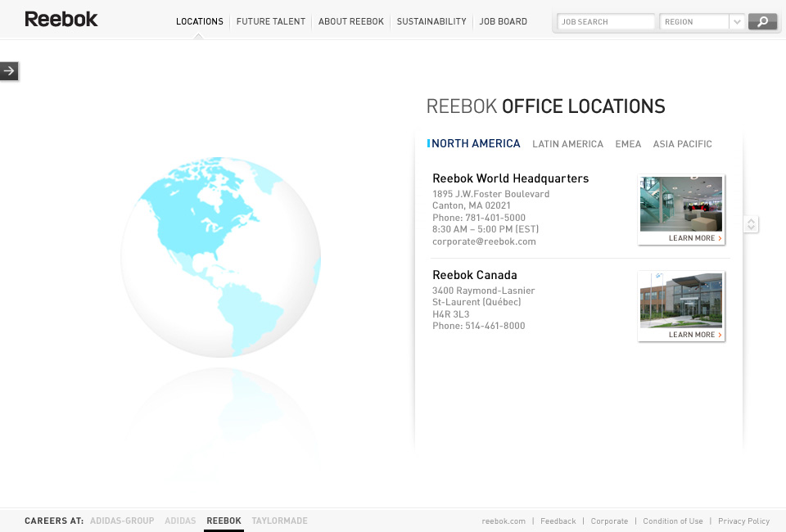
Task: Click the globe map
Action: click(x=220, y=257)
